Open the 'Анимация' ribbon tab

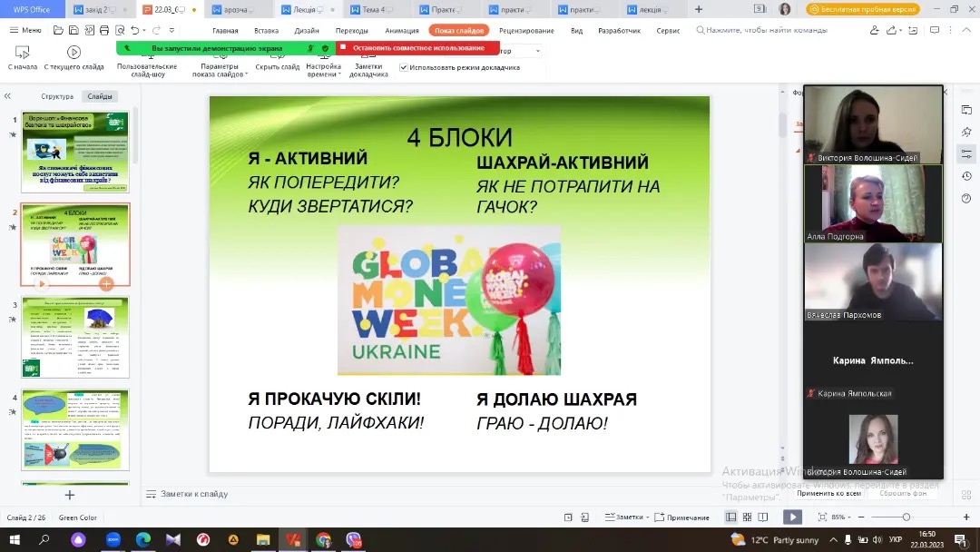click(402, 30)
